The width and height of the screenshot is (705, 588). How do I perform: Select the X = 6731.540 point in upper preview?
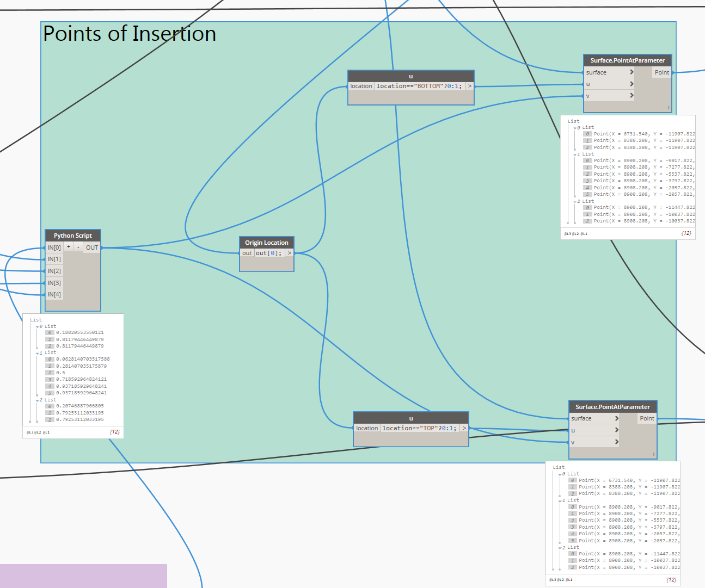pos(644,134)
